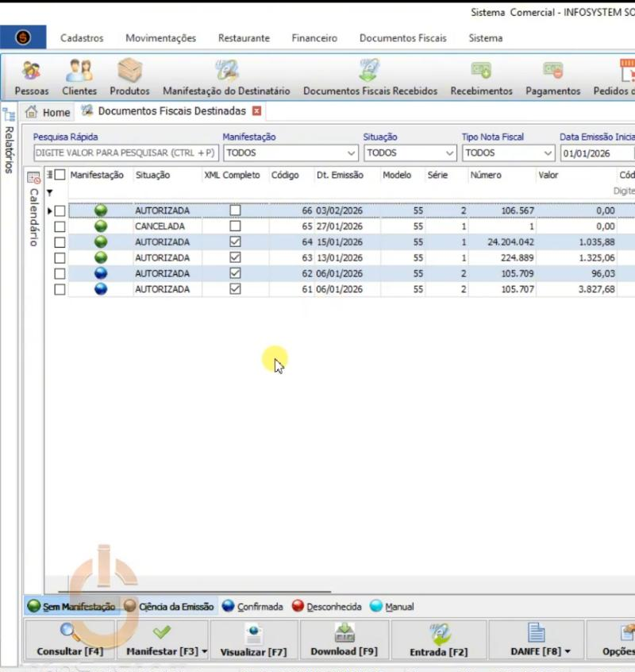
Task: Open the Calendário side panel icon
Action: coord(33,178)
